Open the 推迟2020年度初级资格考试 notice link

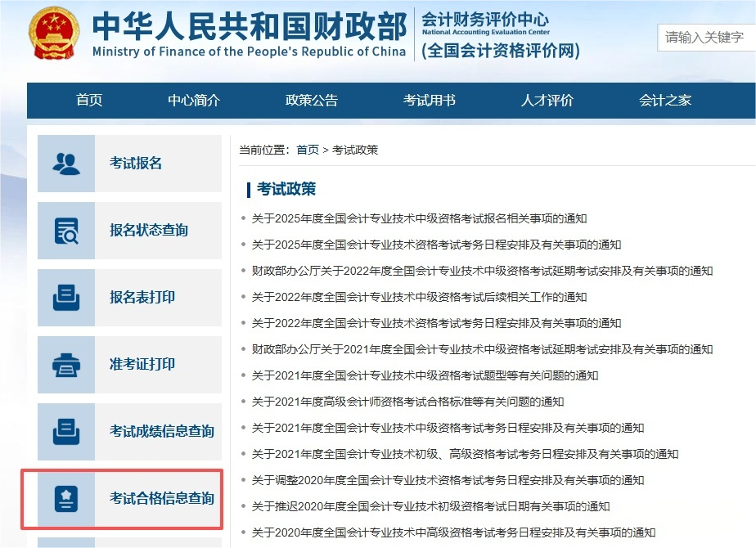[432, 506]
